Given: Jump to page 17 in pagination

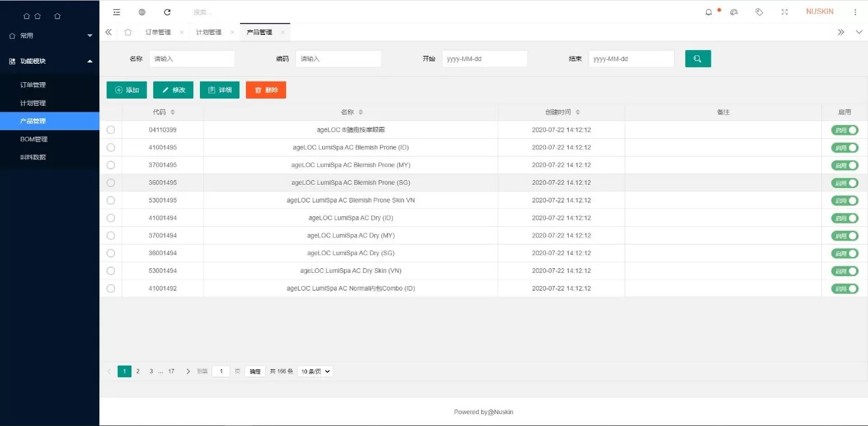Looking at the screenshot, I should pyautogui.click(x=172, y=371).
